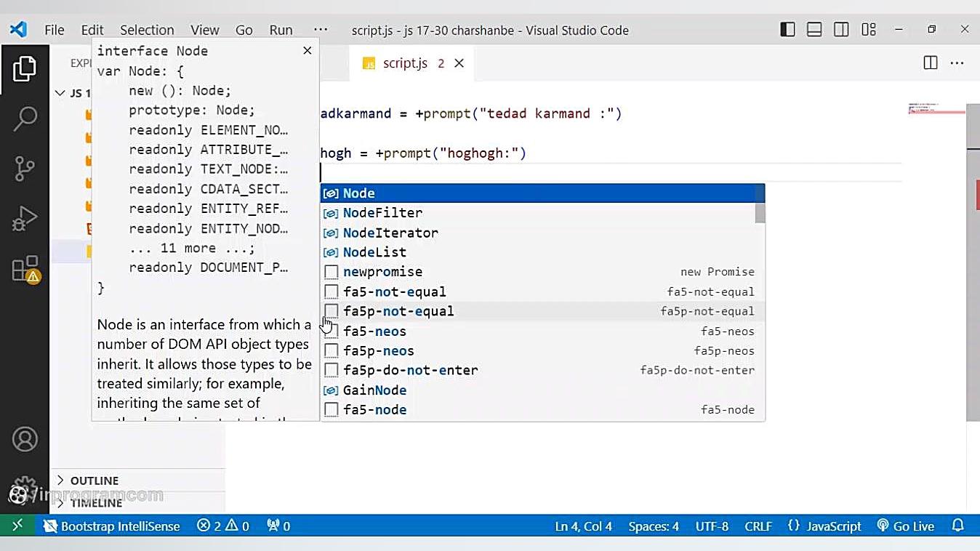Select the GainNode suggestion
Image resolution: width=980 pixels, height=551 pixels.
(x=542, y=390)
